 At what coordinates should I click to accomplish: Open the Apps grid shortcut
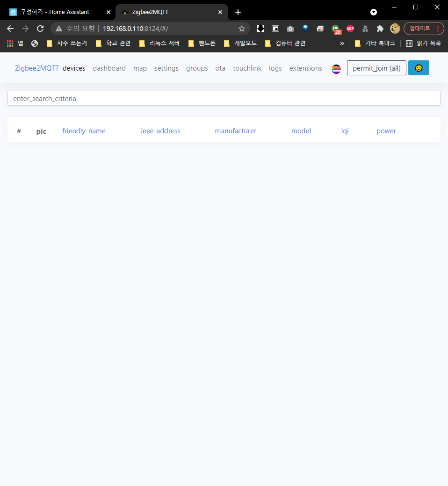pos(15,44)
